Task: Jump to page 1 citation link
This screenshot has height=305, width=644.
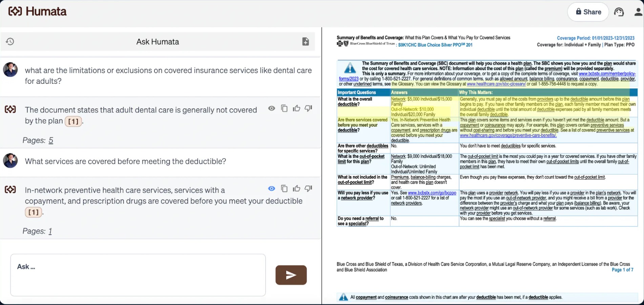Action: tap(50, 231)
